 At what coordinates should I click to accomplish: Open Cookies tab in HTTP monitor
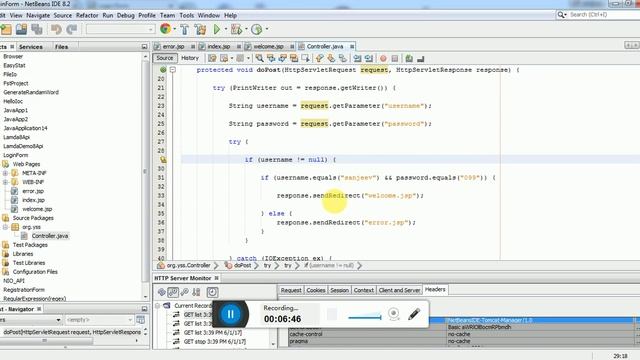[x=316, y=290]
